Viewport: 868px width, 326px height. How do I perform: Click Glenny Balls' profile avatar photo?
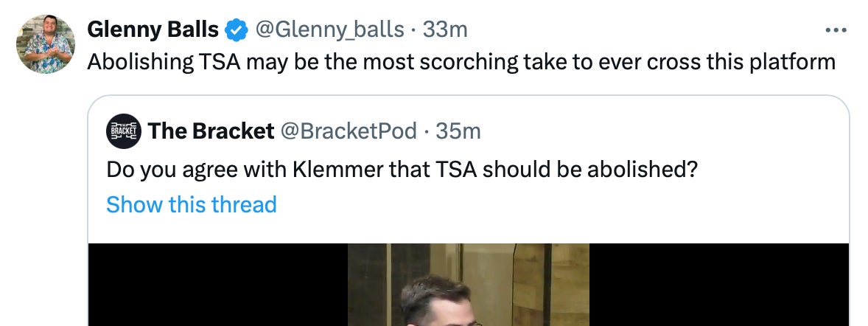click(x=46, y=44)
